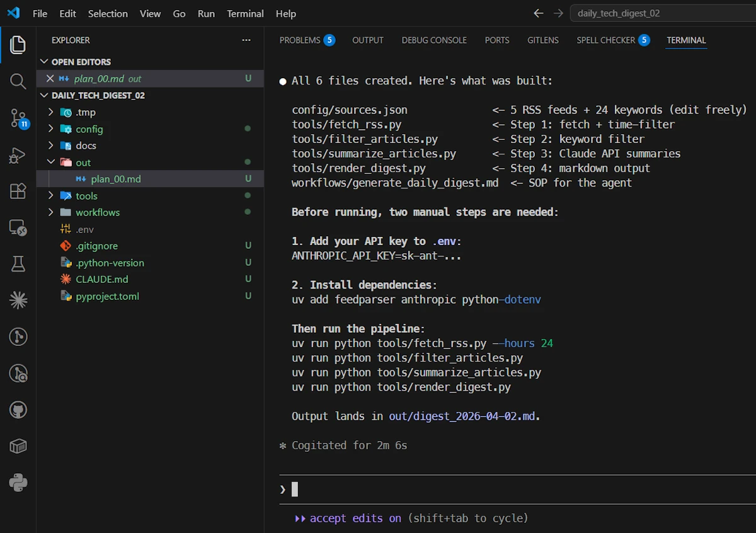
Task: Open CLAUDE.md in the file tree
Action: coord(101,279)
